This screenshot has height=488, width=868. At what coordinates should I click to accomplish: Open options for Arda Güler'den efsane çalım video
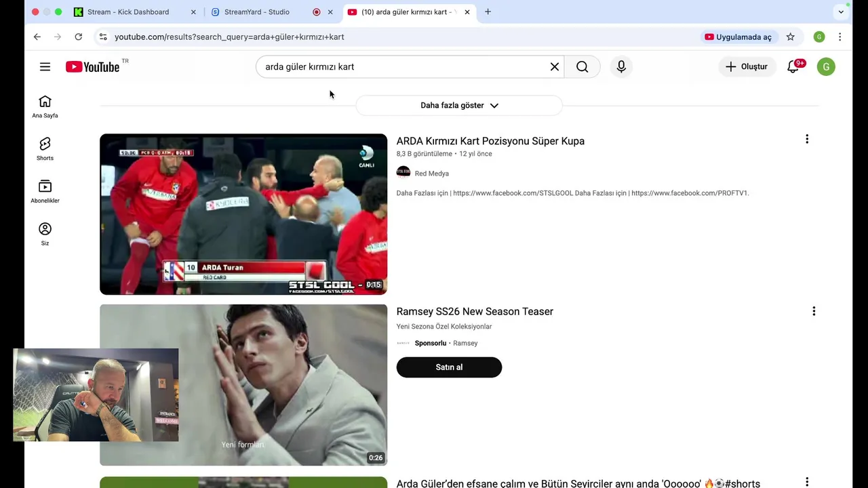click(807, 482)
